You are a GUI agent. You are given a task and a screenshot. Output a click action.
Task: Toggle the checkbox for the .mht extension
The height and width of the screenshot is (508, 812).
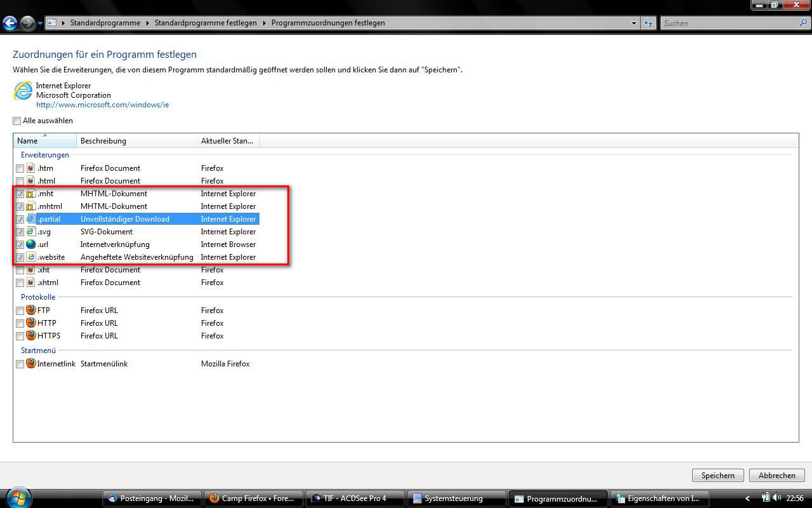pyautogui.click(x=20, y=194)
